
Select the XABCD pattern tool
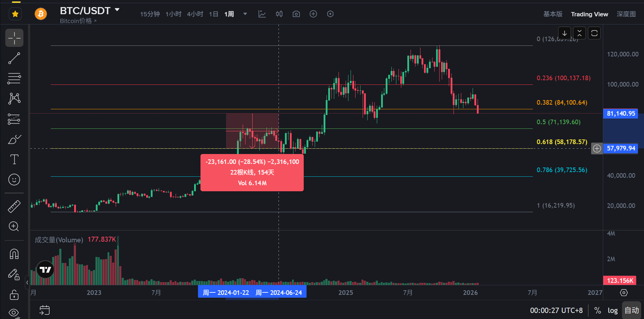pos(14,99)
